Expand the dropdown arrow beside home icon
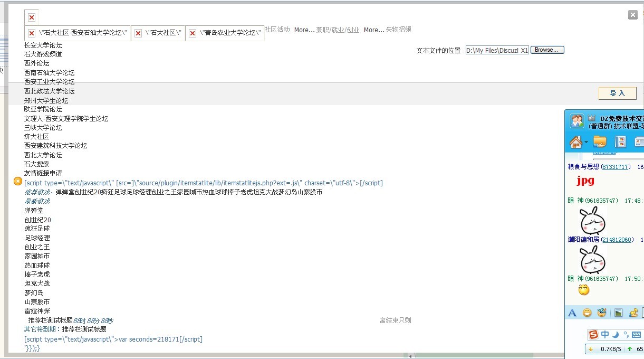This screenshot has width=644, height=359. [586, 143]
